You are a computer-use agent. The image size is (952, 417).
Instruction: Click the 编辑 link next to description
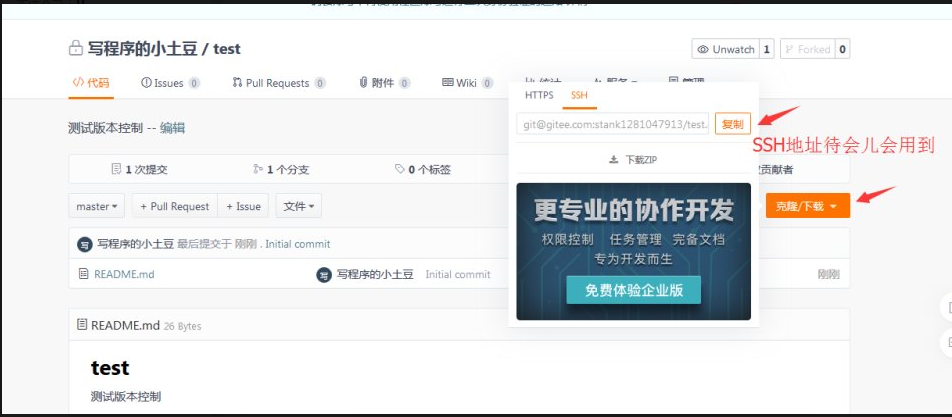tap(172, 128)
